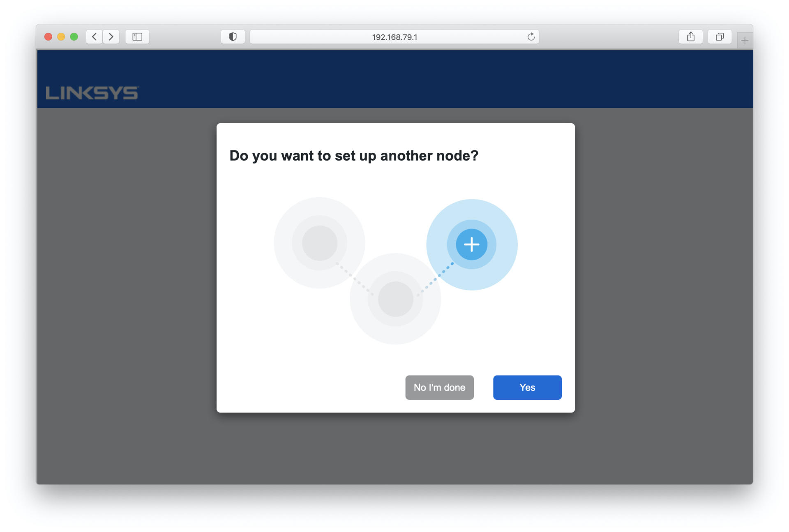Minimize the window with the yellow button
789x532 pixels.
(61, 37)
